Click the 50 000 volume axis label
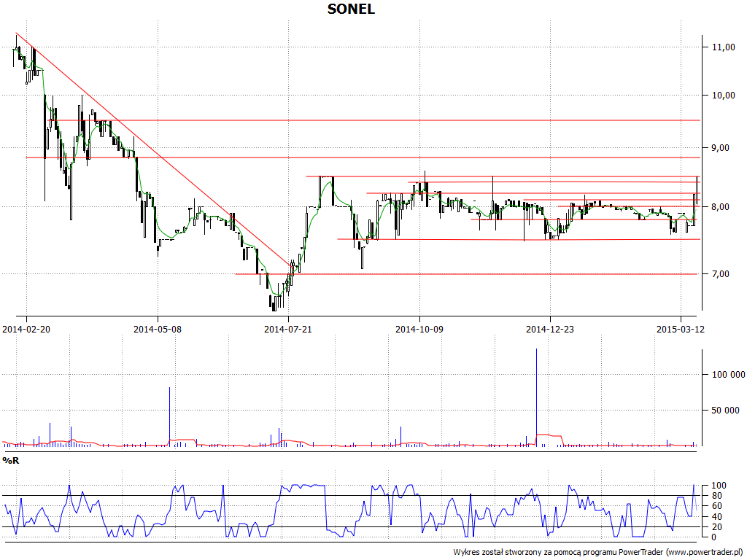This screenshot has height=560, width=747. (726, 411)
